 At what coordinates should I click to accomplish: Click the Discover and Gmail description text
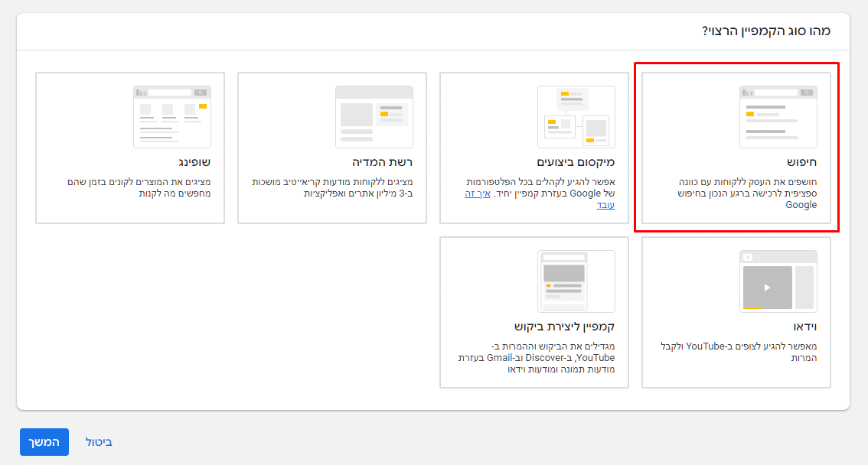click(537, 357)
